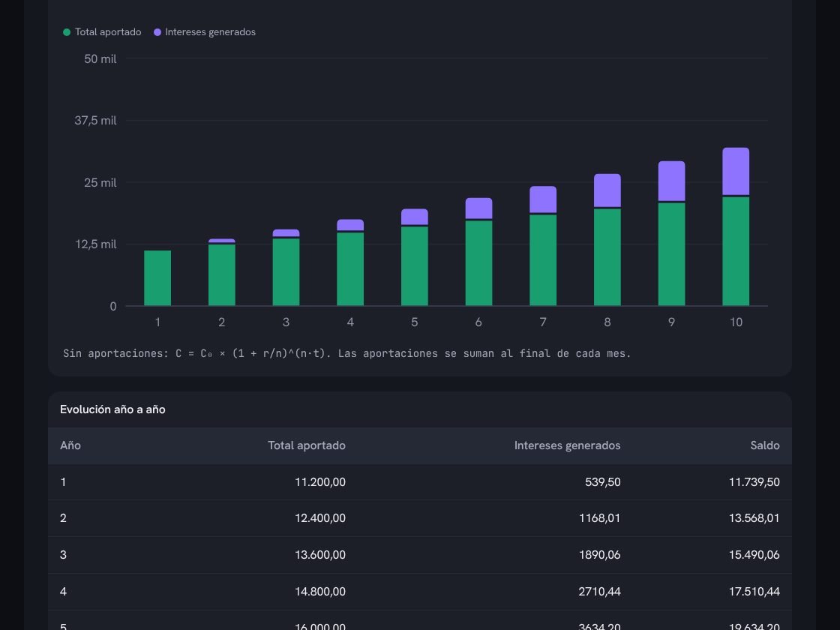Click the 13.600,00 total aportado cell

coord(320,555)
